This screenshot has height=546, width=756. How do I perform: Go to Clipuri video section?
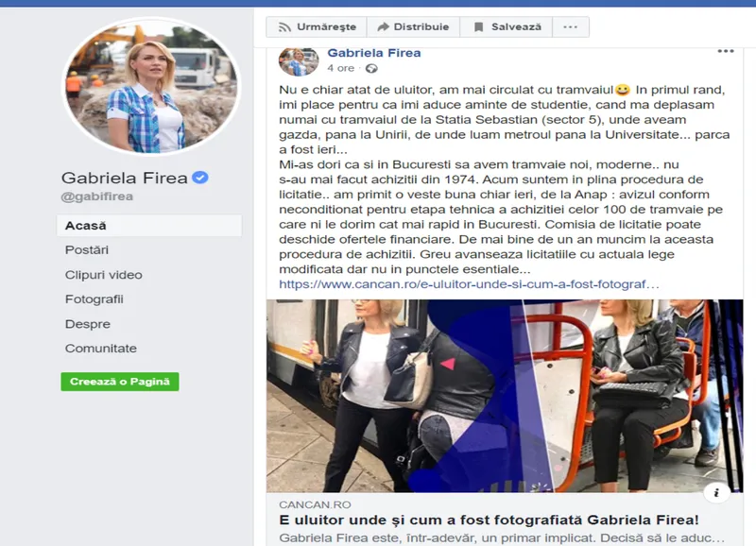104,275
